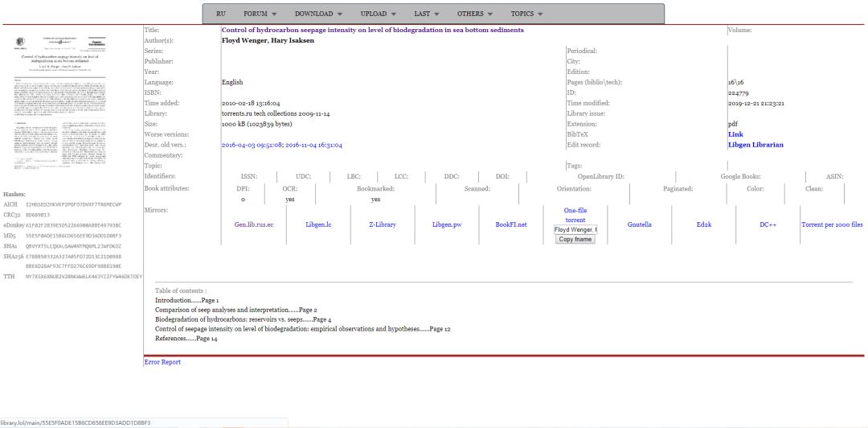Click the Error Report link
The width and height of the screenshot is (868, 428).
coord(162,362)
